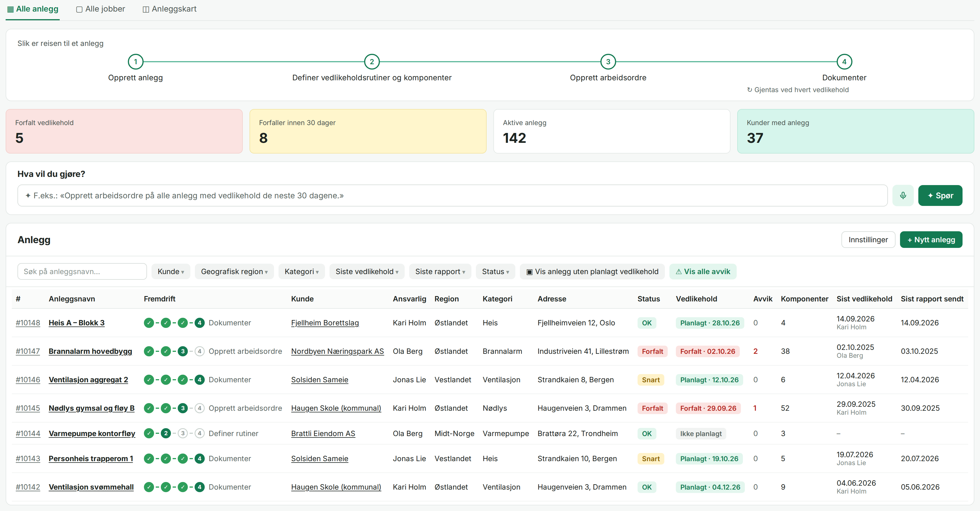Click step 4 icon for Personheis trapperom 1
Image resolution: width=980 pixels, height=511 pixels.
(x=199, y=459)
